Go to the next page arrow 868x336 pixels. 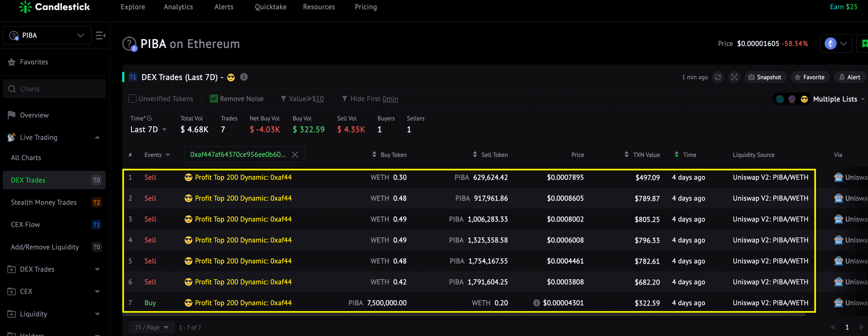[862, 327]
